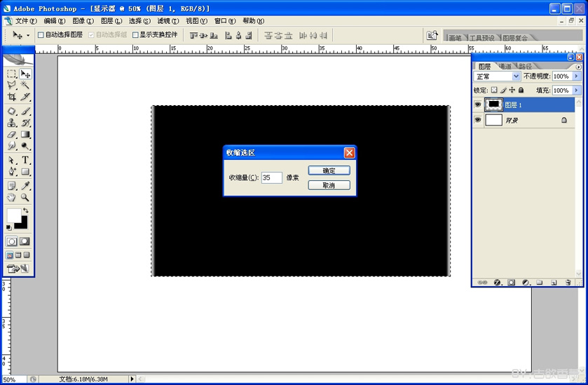The height and width of the screenshot is (385, 588).
Task: Select the Path Selection tool
Action: pos(12,160)
